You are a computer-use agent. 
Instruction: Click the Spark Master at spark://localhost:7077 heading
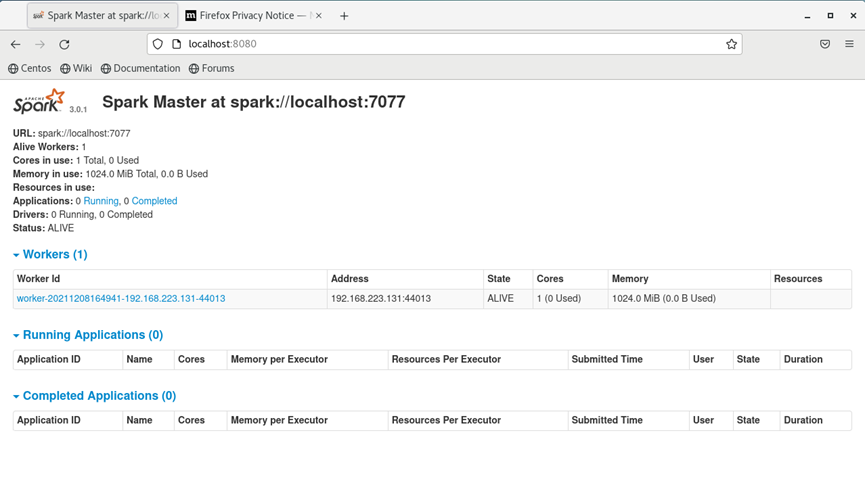pyautogui.click(x=254, y=101)
